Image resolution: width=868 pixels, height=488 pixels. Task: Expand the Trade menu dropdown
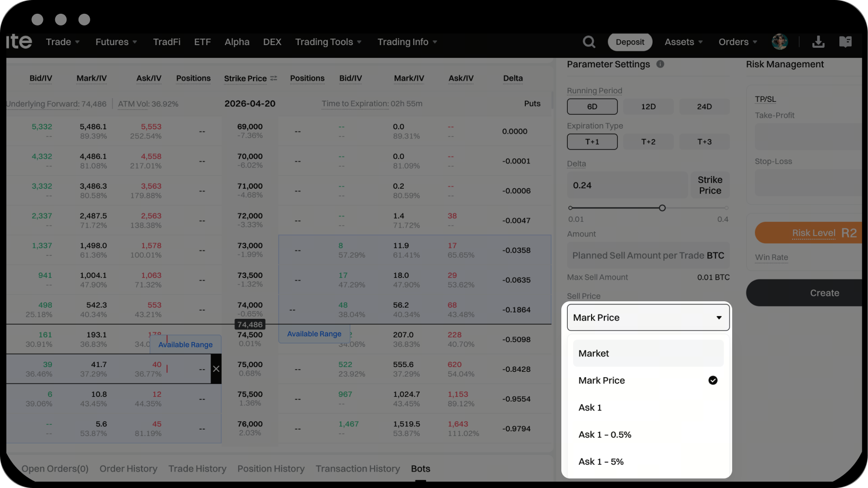[x=63, y=42]
